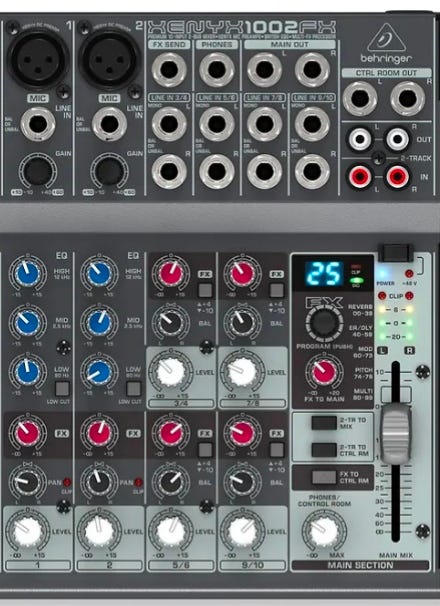Click the MAIN SECTION label
Viewport: 440px width, 606px height.
pos(360,565)
